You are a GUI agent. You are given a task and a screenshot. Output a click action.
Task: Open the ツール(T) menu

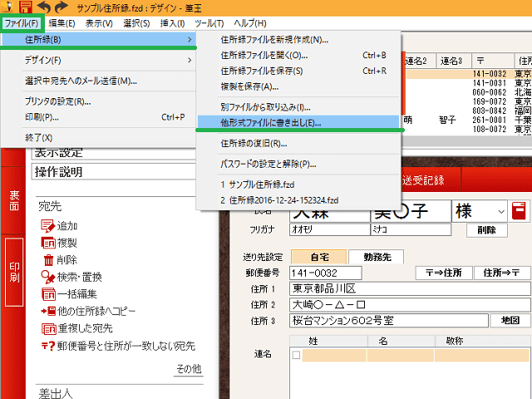pos(209,23)
